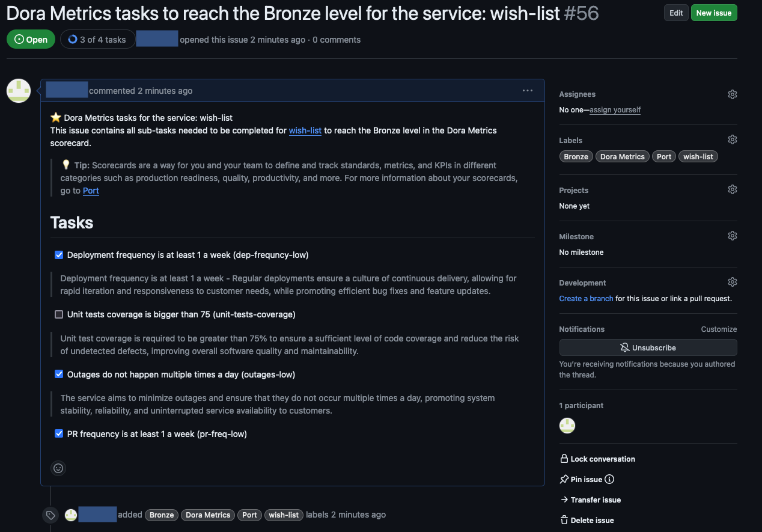Open the Assignees settings gear
This screenshot has height=532, width=762.
(x=732, y=94)
